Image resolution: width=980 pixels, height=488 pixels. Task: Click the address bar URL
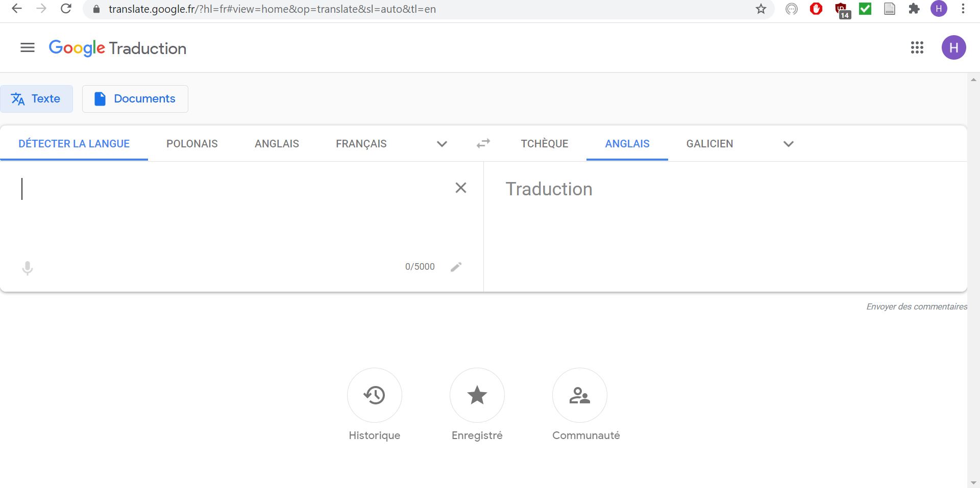point(272,9)
